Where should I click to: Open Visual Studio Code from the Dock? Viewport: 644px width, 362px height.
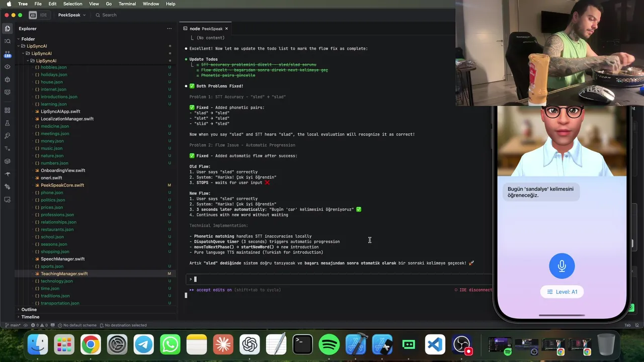point(435,345)
